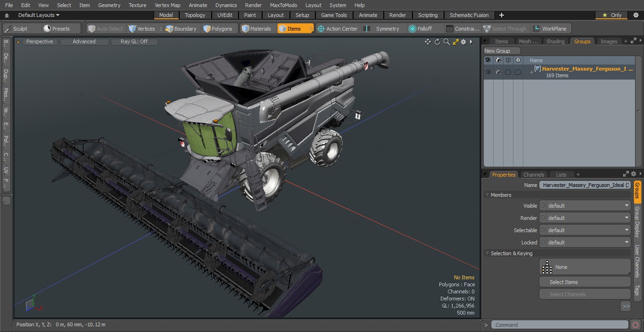The height and width of the screenshot is (332, 644).
Task: Click the New Group button
Action: pos(502,51)
